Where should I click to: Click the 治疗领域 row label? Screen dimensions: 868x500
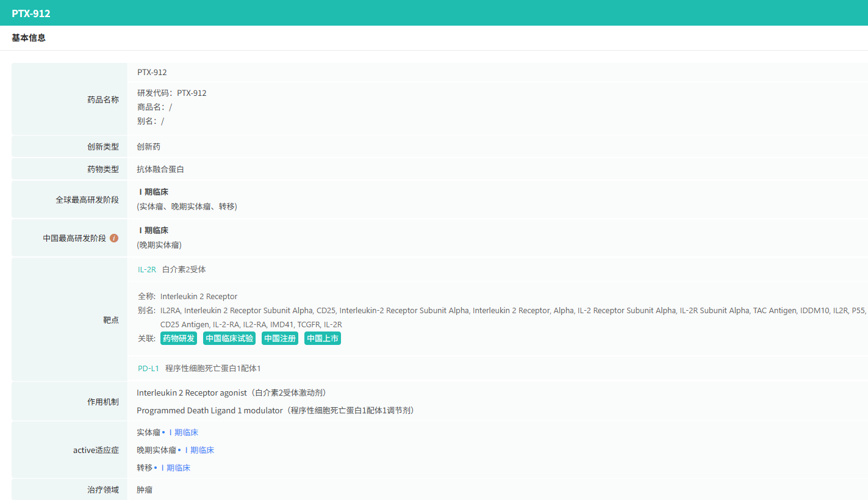click(x=103, y=490)
